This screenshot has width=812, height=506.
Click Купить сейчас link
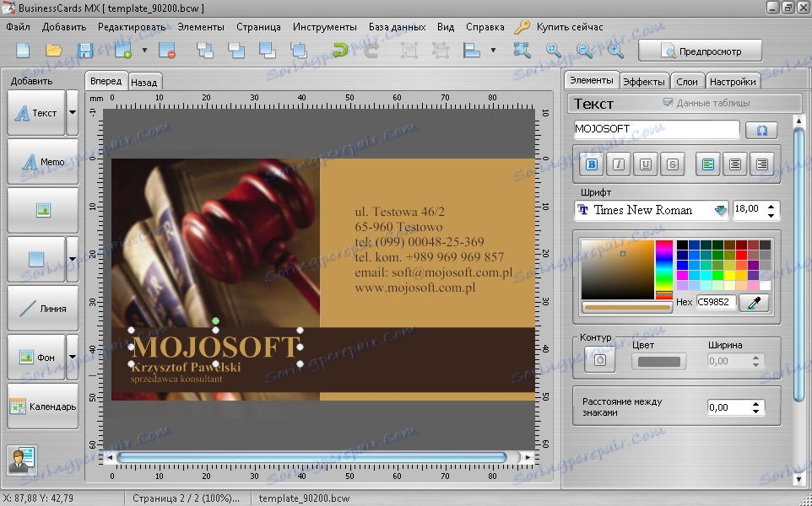[x=570, y=27]
